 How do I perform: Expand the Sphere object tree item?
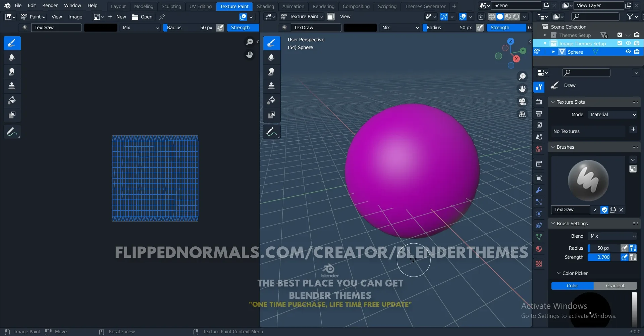553,52
